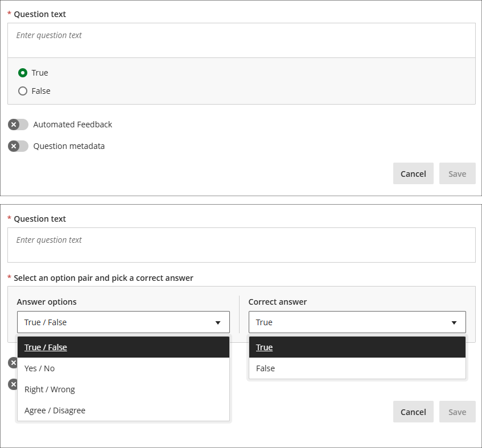Viewport: 482px width, 448px height.
Task: Click Save in the lower question panel
Action: (457, 412)
